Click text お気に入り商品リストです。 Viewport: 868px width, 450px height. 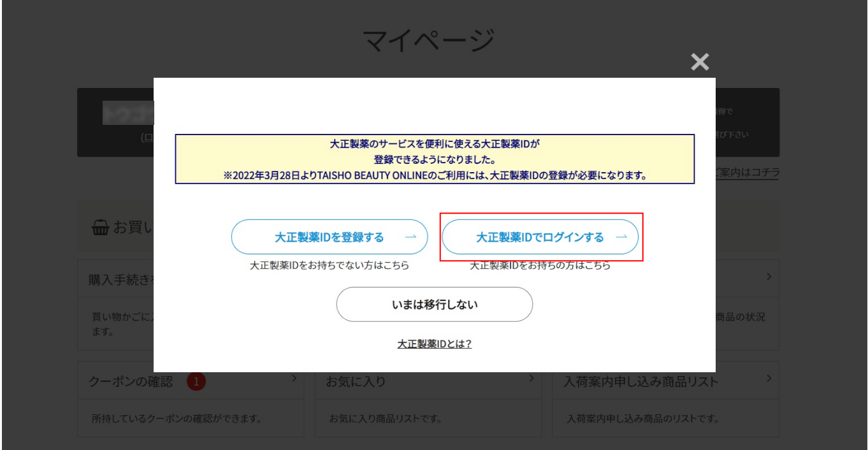click(x=386, y=419)
